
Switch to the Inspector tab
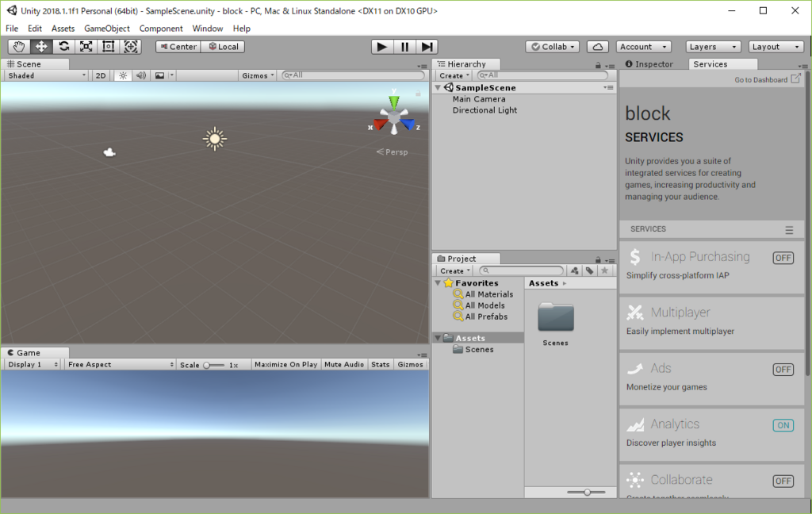pos(649,64)
